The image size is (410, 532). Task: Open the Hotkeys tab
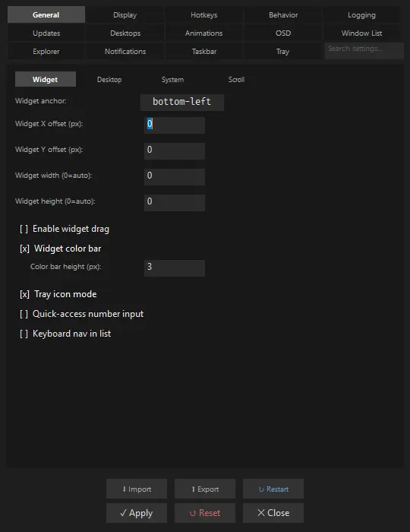click(204, 15)
